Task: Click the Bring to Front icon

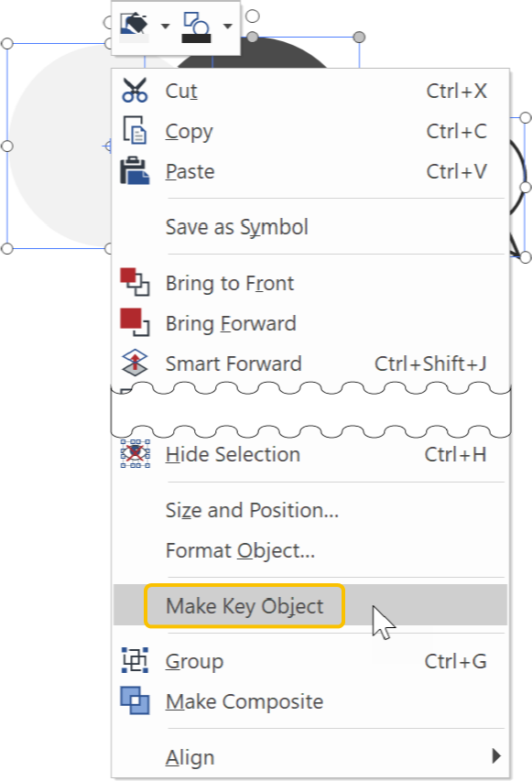Action: (134, 283)
